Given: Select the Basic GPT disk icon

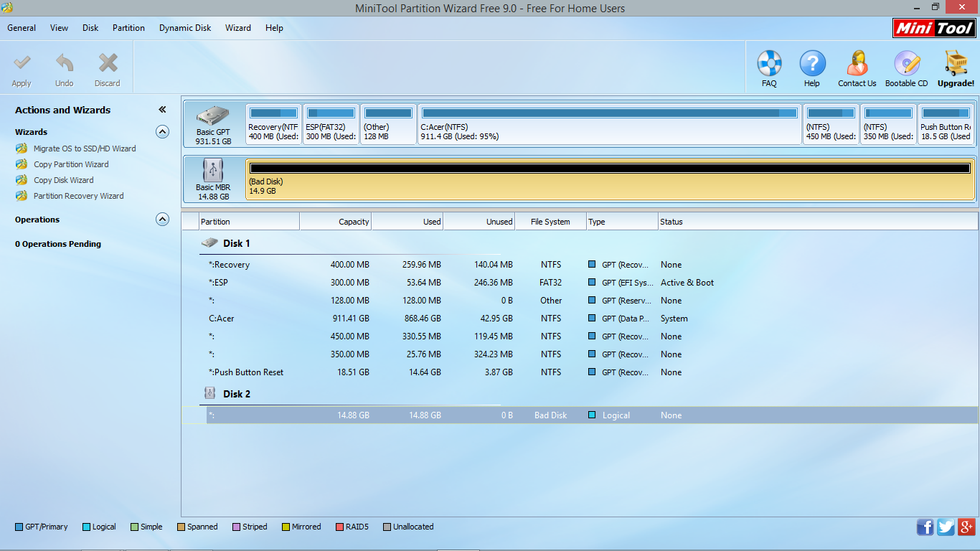Looking at the screenshot, I should 213,116.
